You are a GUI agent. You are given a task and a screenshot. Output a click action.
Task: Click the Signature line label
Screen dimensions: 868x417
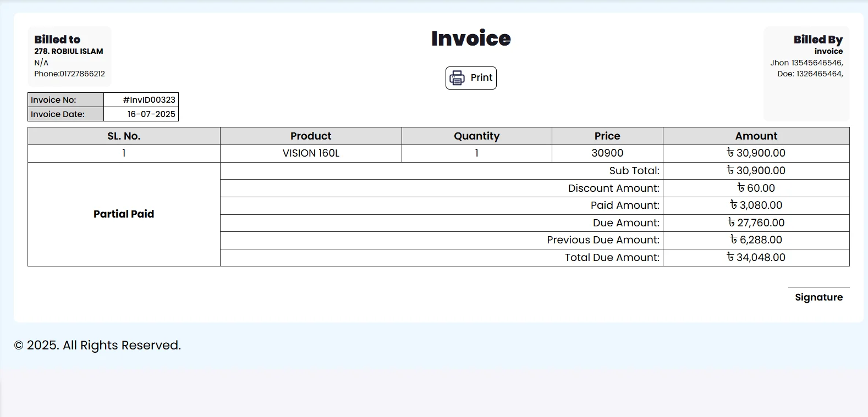click(x=818, y=297)
